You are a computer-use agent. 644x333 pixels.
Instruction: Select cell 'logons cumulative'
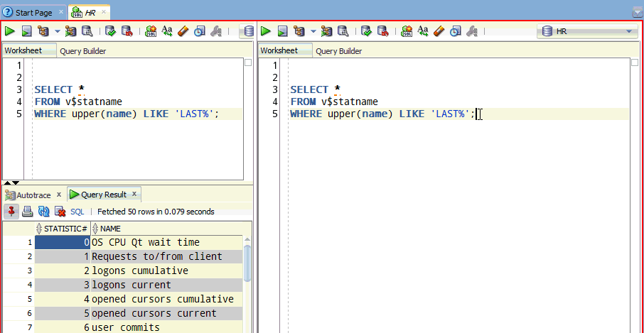167,271
